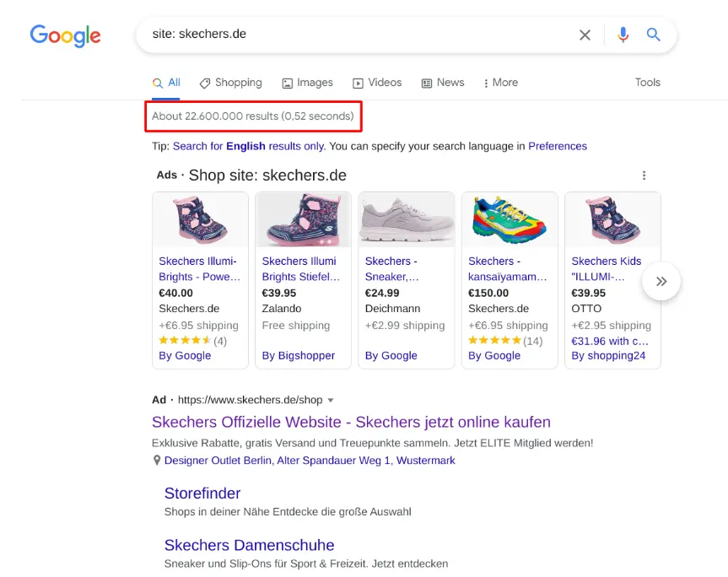Click the Google logo to go home
The width and height of the screenshot is (728, 577).
tap(65, 36)
